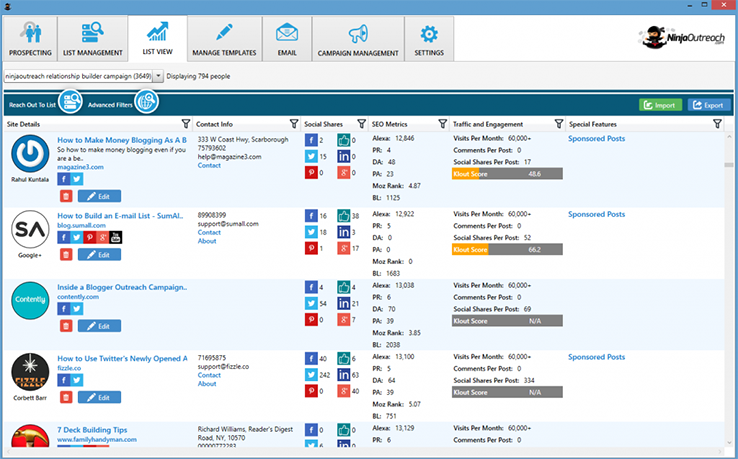Viewport: 738px width, 459px height.
Task: Go to the Settings tab
Action: pyautogui.click(x=429, y=39)
